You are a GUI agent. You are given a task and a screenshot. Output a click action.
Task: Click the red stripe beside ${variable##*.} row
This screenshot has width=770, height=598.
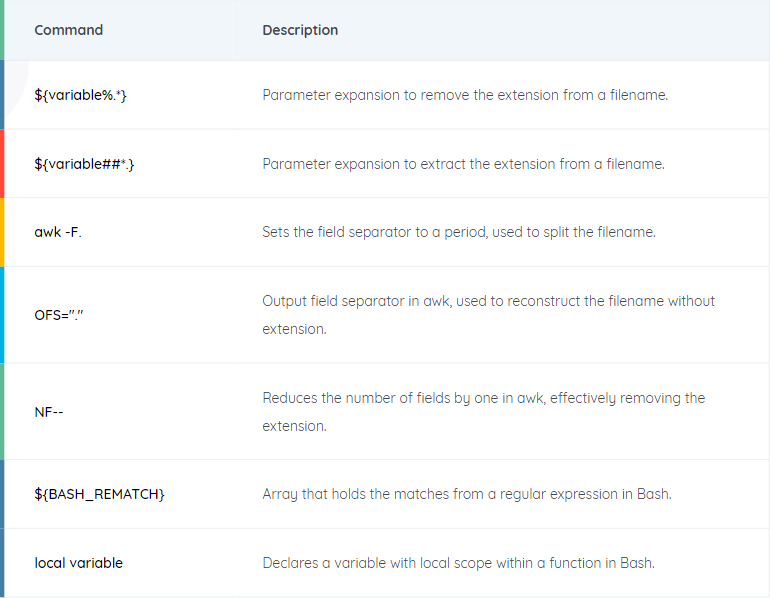(x=2, y=163)
